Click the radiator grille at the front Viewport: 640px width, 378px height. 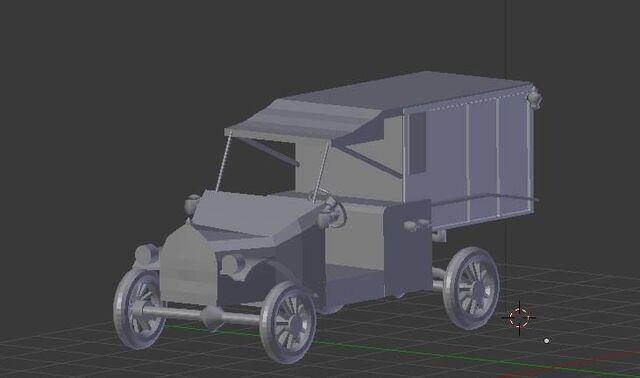[x=188, y=265]
